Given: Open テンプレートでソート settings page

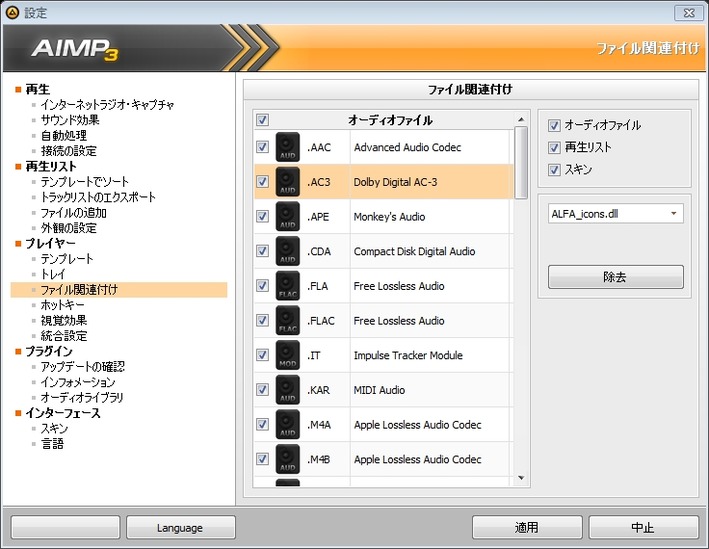Looking at the screenshot, I should click(x=85, y=182).
